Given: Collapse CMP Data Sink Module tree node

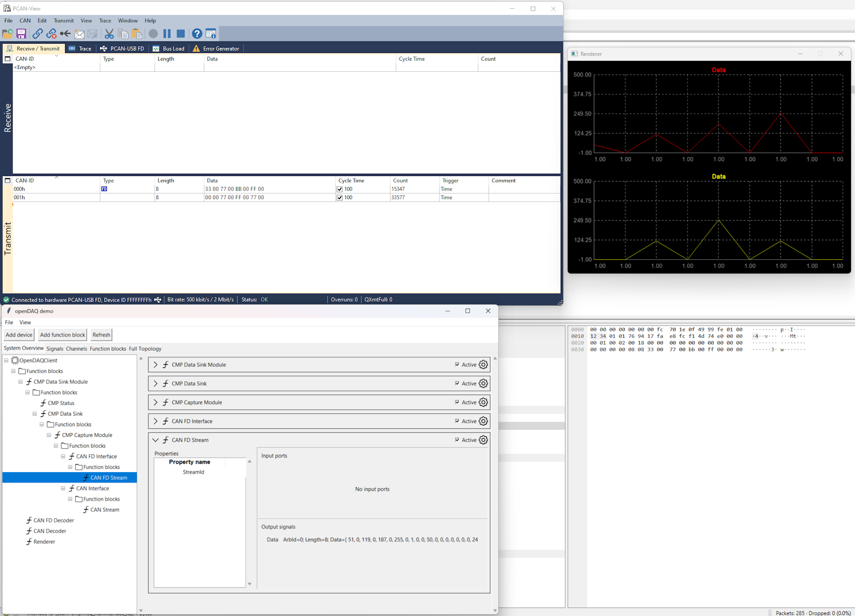Looking at the screenshot, I should [20, 382].
